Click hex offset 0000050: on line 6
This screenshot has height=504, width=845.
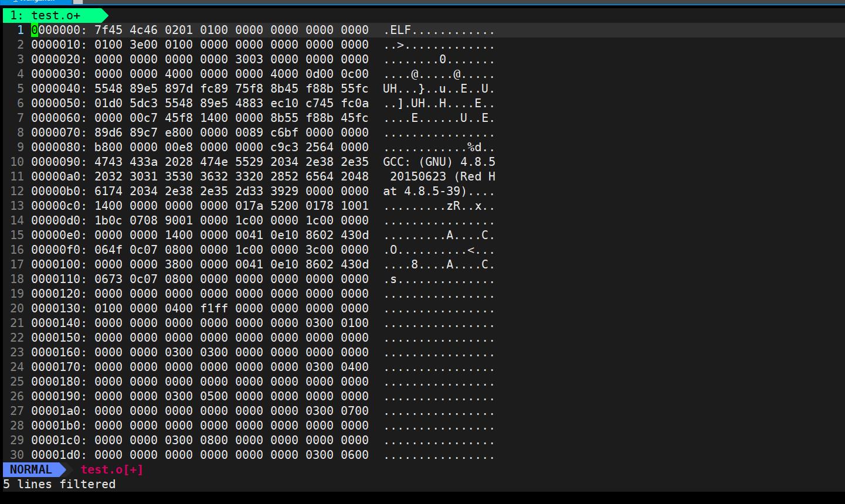[59, 103]
